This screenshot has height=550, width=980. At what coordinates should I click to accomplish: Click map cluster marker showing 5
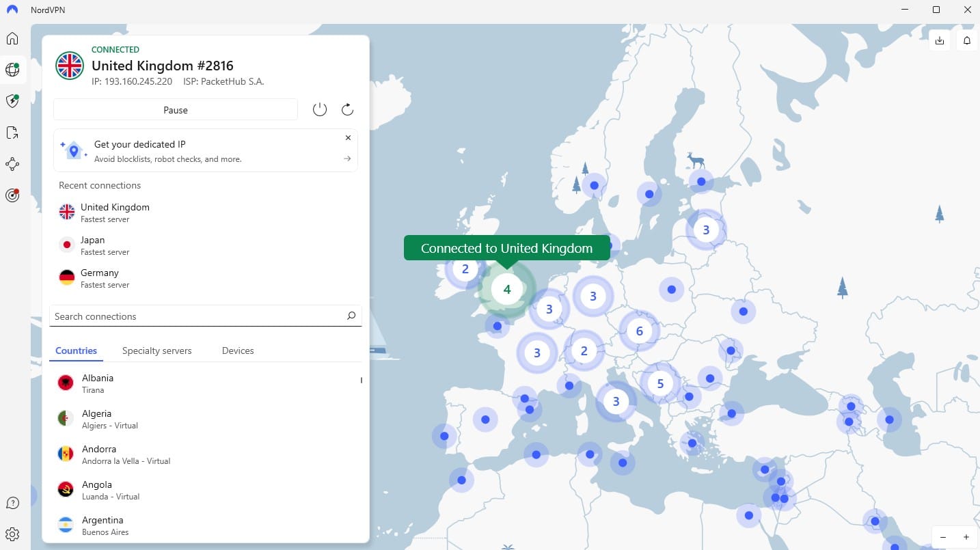tap(660, 383)
